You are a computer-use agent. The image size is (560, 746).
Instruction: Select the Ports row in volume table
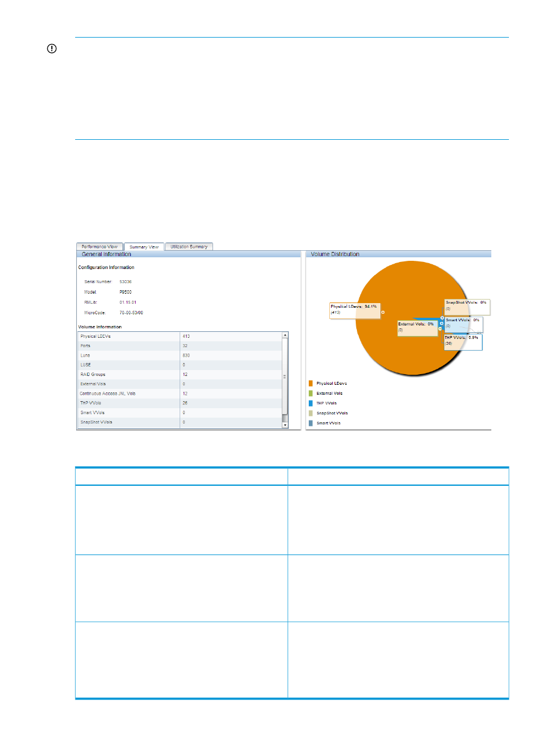pyautogui.click(x=180, y=346)
